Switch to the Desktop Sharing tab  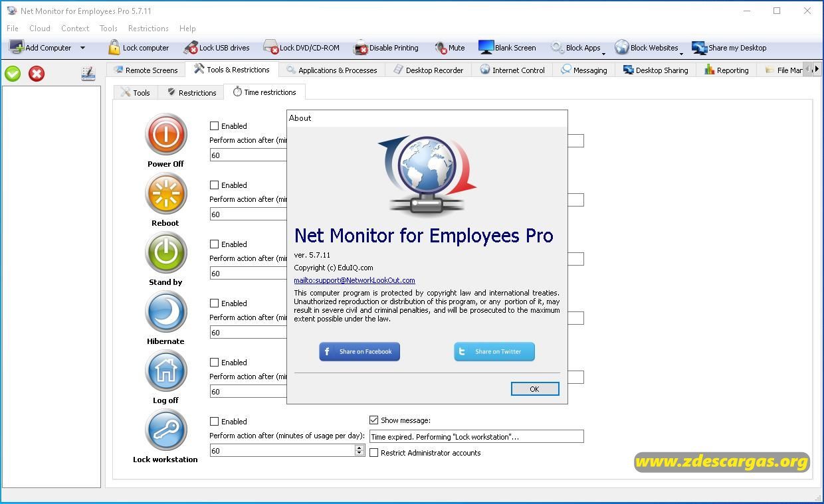[655, 70]
